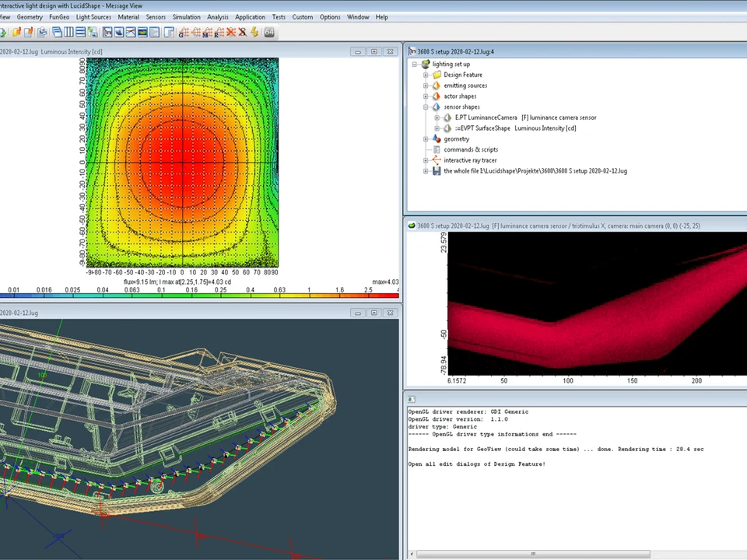
Task: Click the orange grid G toolbar icon
Action: tap(184, 33)
